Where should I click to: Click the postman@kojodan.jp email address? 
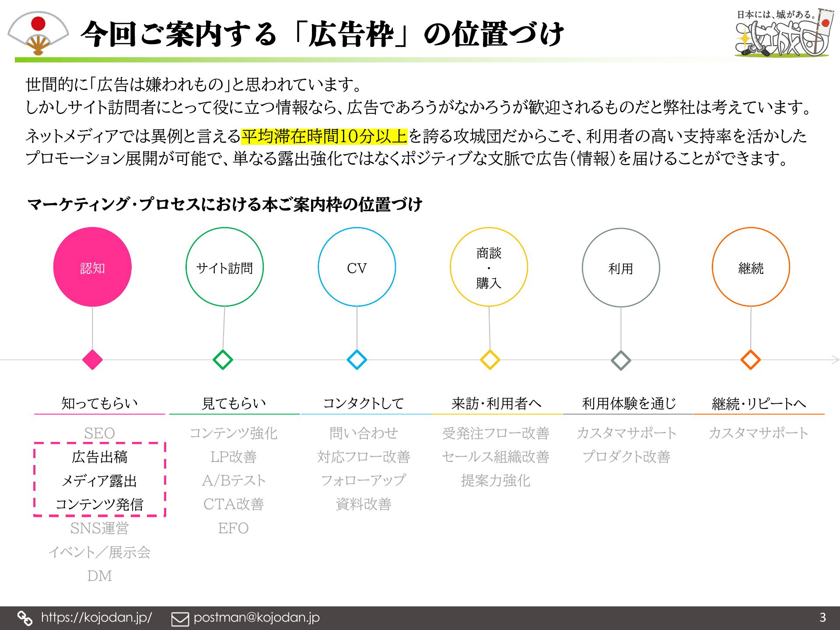pos(256,617)
